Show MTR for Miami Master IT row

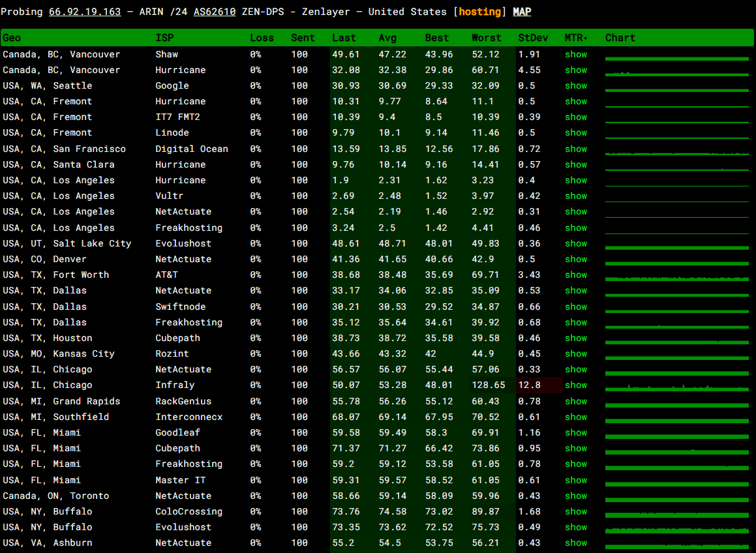(576, 480)
